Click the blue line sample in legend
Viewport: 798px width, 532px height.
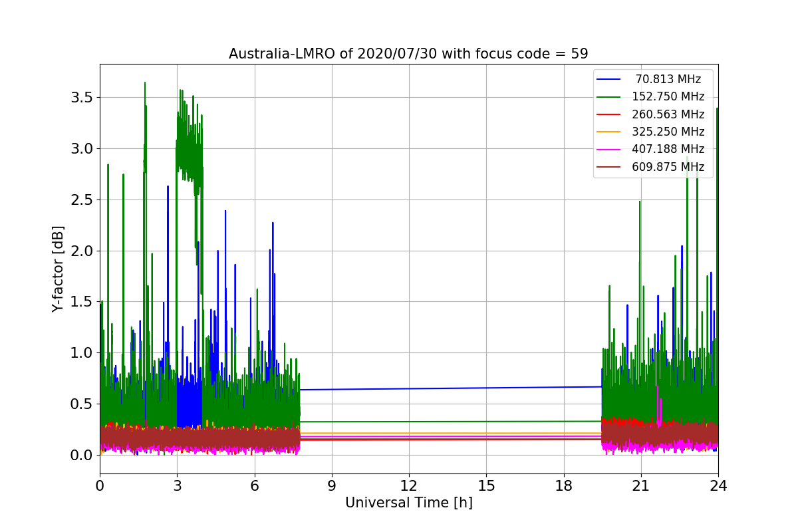(x=609, y=79)
